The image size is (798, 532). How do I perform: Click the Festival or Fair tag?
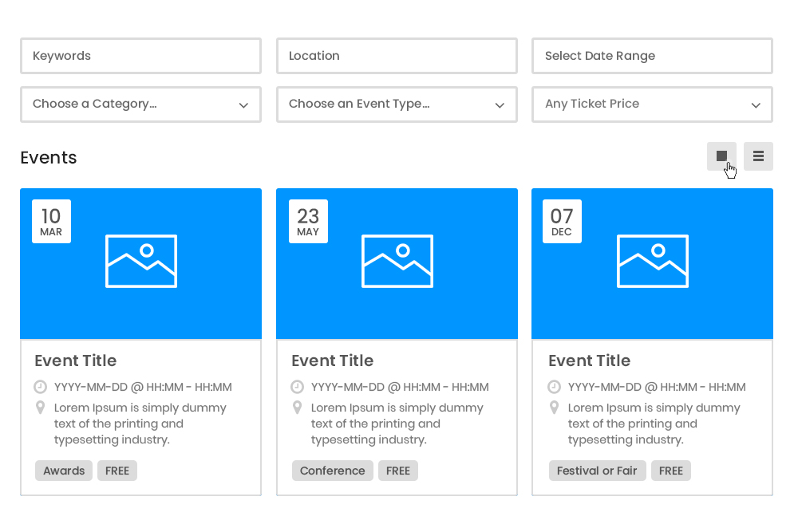[597, 471]
